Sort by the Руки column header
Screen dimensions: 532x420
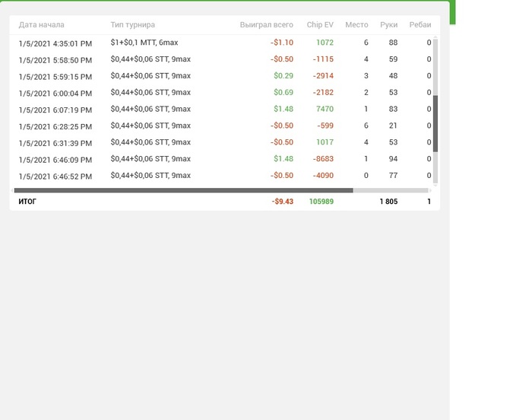[x=389, y=25]
